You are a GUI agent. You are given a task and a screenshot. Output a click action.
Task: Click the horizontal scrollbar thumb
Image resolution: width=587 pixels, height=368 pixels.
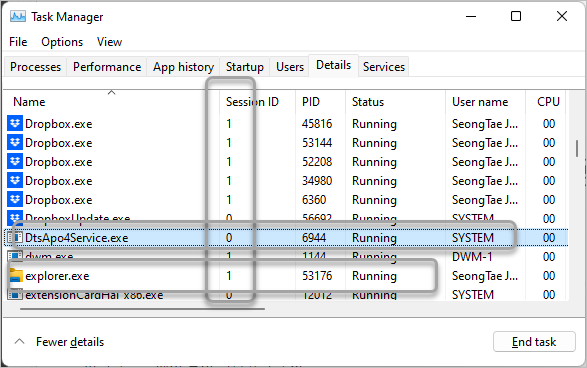(x=142, y=309)
